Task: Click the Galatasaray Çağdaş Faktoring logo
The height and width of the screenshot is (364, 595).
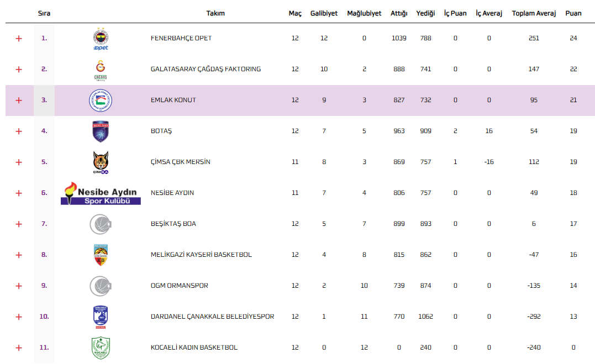Action: (101, 70)
